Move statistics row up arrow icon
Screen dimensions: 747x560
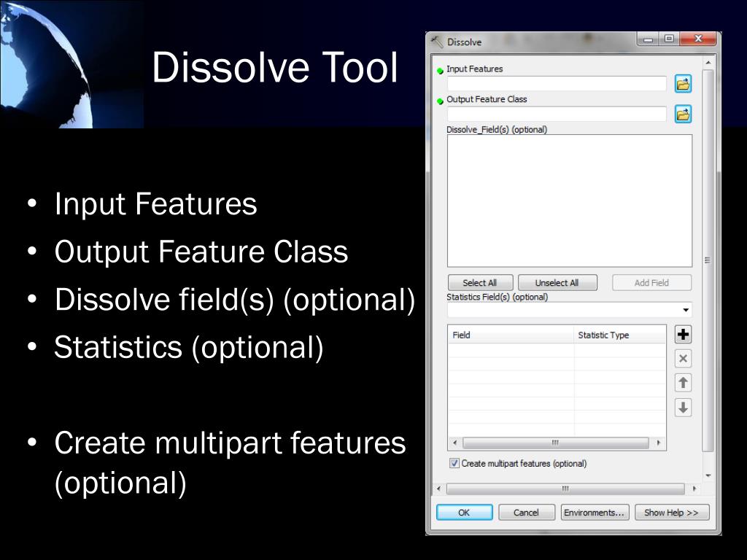[683, 383]
